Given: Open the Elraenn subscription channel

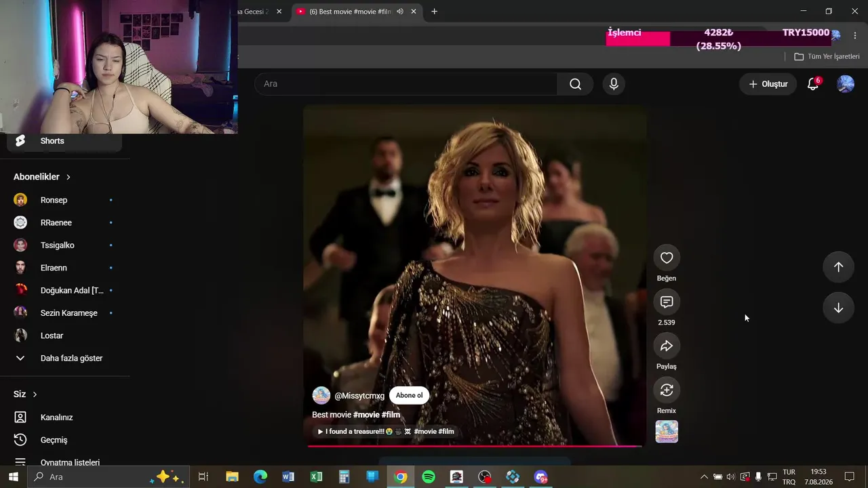Looking at the screenshot, I should (x=64, y=268).
